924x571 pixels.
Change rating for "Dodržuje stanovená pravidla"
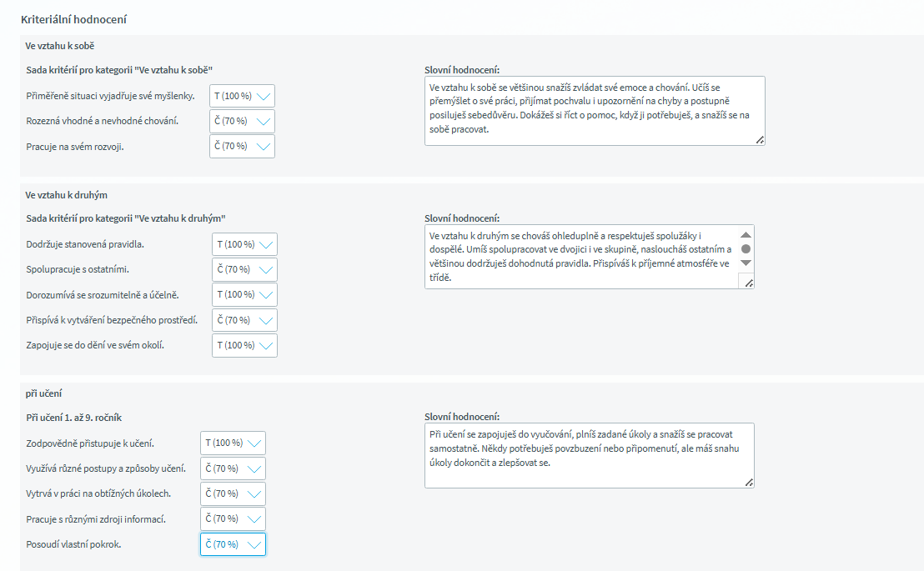pyautogui.click(x=245, y=244)
